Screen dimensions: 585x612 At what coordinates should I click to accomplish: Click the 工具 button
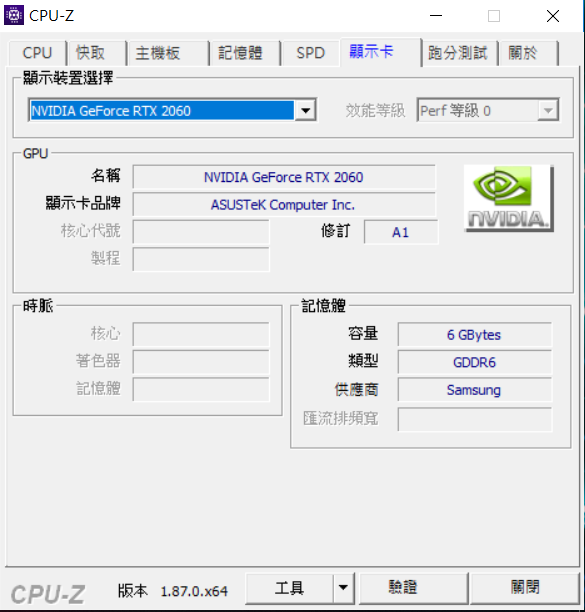pos(289,588)
